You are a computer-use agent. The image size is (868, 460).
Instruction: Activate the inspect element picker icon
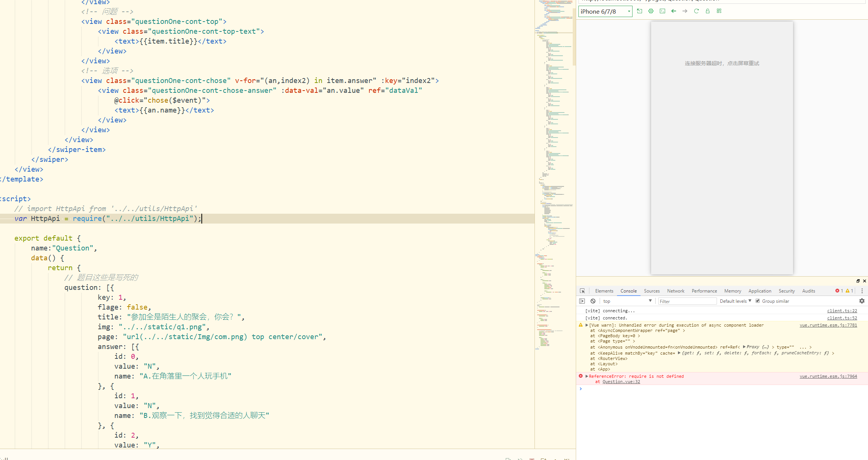(x=582, y=291)
